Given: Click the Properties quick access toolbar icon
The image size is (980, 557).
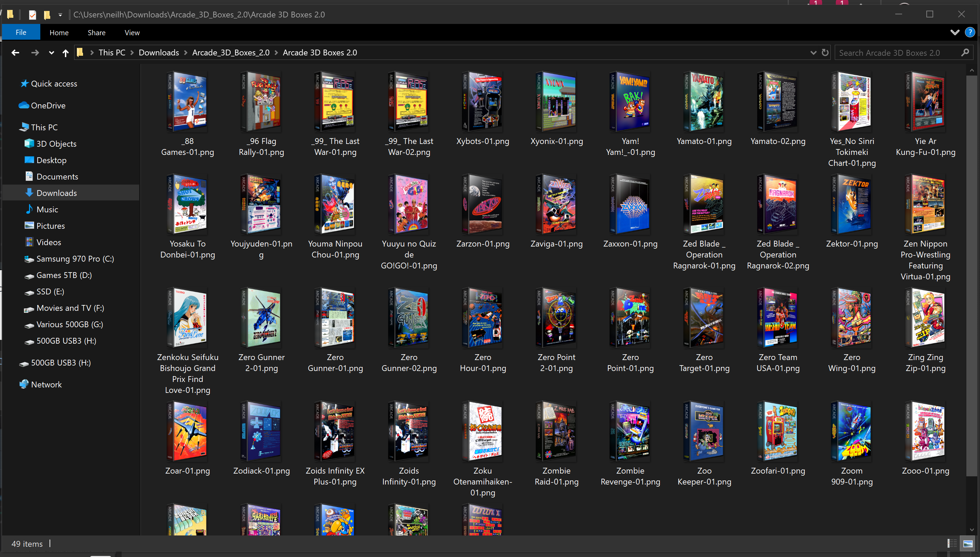Looking at the screenshot, I should click(32, 15).
